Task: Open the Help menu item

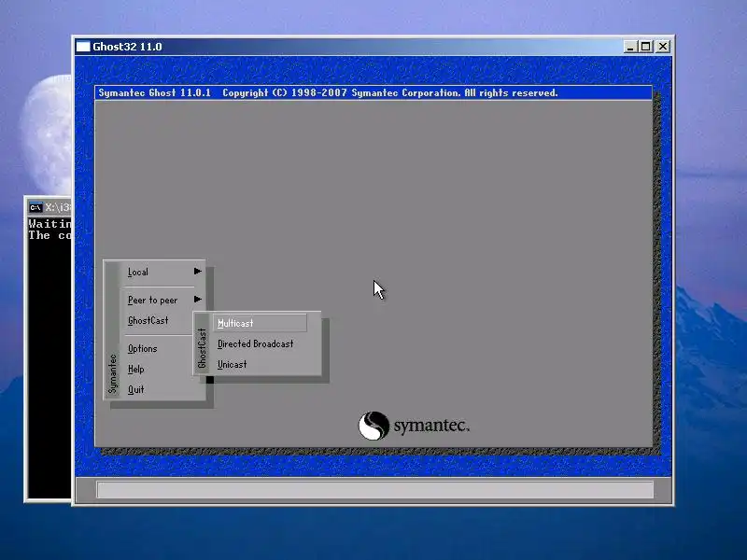Action: coord(135,369)
